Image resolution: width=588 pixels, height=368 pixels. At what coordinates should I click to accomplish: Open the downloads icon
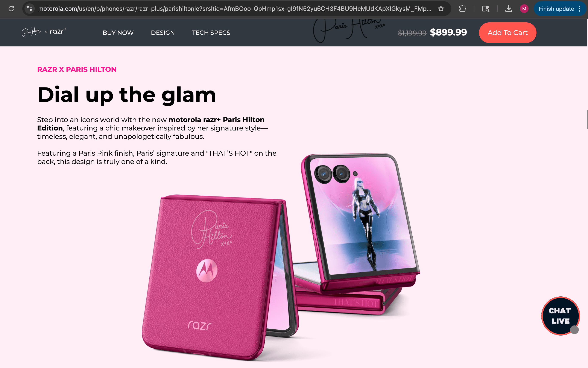[x=509, y=9]
